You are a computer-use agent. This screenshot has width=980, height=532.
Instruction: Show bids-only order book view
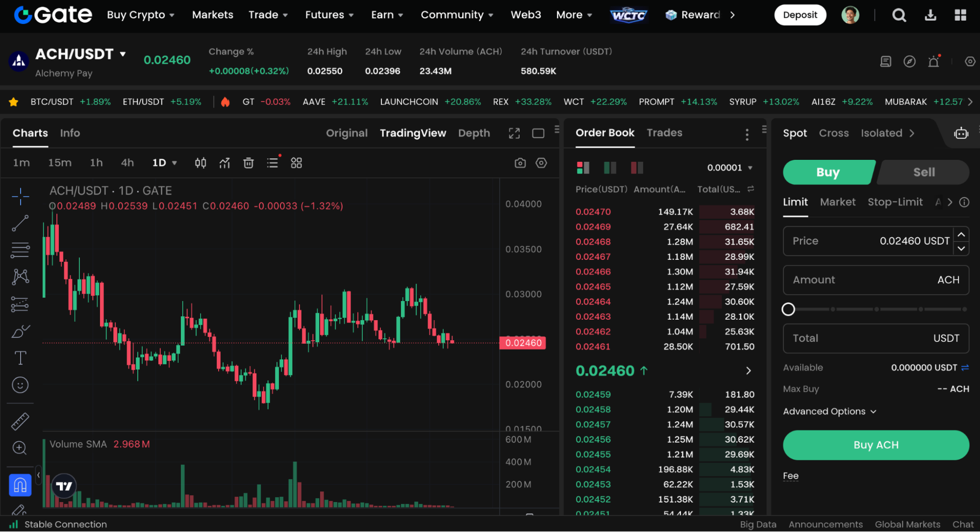(x=610, y=168)
